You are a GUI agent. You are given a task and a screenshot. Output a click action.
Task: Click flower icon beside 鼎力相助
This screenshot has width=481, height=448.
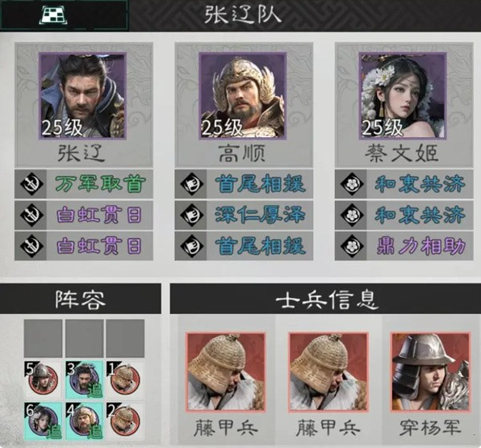tap(352, 246)
